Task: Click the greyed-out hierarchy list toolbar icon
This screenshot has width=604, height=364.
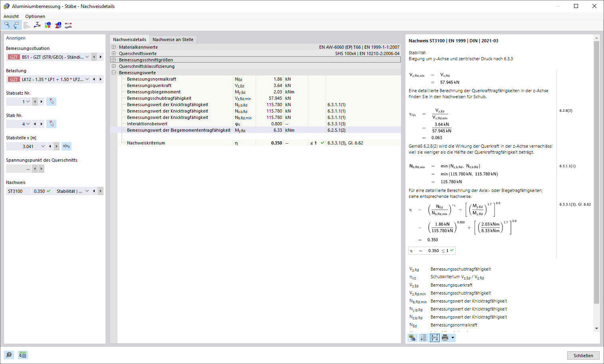Action: click(27, 25)
